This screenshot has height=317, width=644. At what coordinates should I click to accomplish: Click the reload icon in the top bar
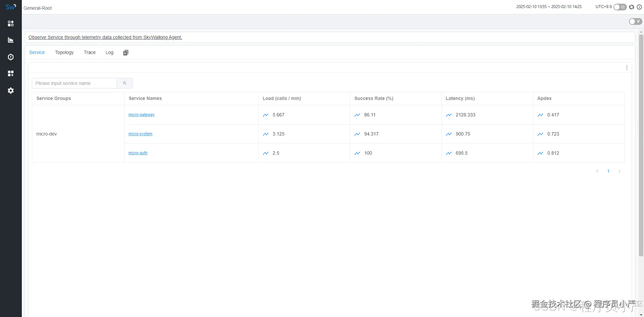632,7
